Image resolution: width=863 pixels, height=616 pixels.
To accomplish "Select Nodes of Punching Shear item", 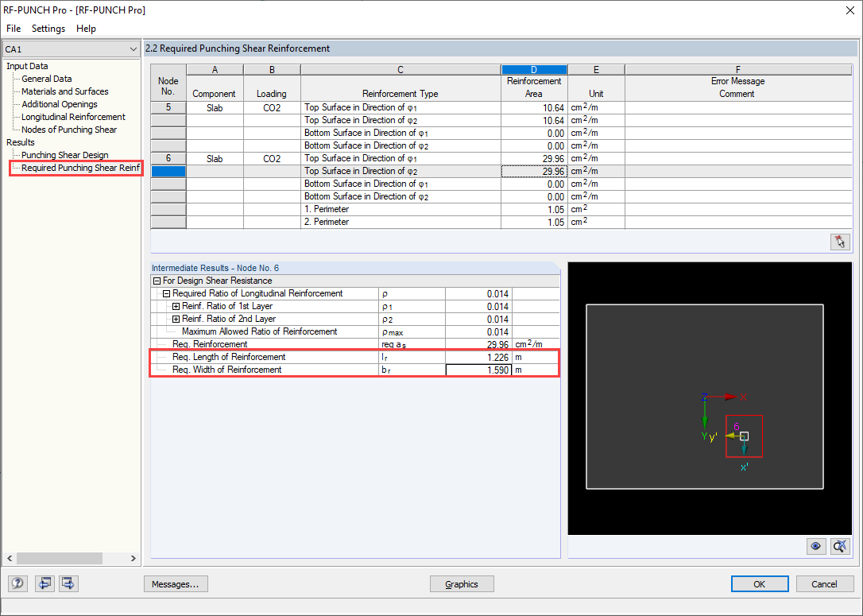I will coord(69,130).
